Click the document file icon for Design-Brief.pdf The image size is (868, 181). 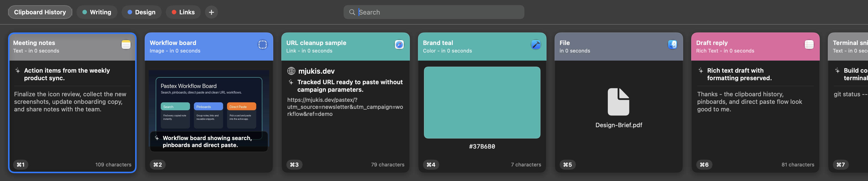click(618, 102)
